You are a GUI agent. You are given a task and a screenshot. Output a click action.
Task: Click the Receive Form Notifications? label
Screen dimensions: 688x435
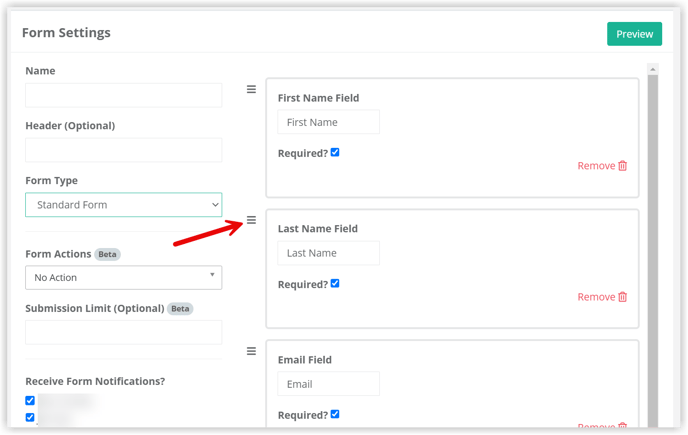point(95,381)
